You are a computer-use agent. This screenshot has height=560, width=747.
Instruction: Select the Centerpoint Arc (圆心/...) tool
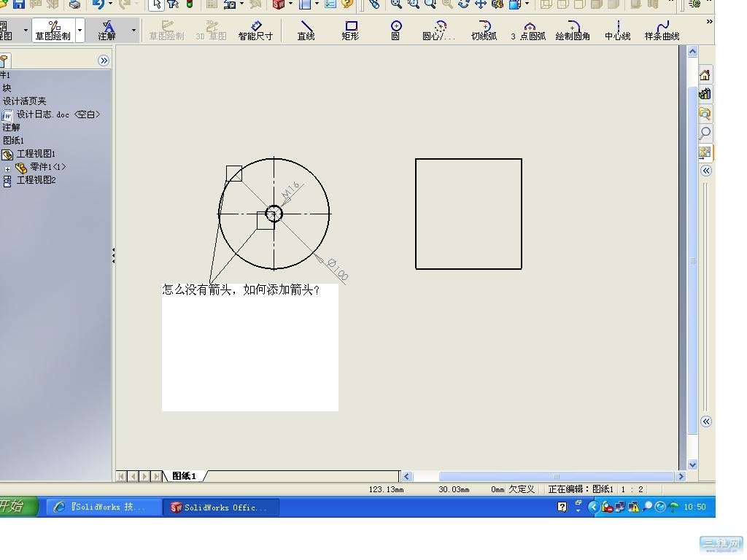point(438,31)
